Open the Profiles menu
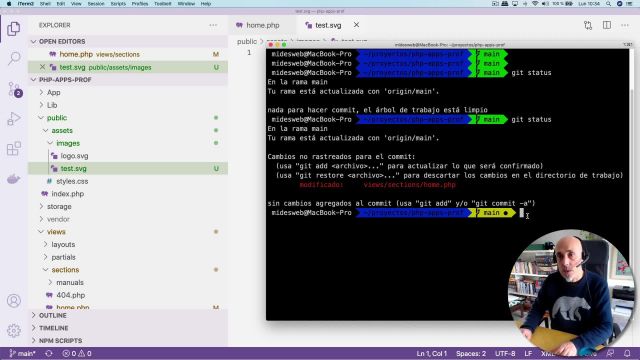Screen dimensions: 640x360 click(140, 4)
